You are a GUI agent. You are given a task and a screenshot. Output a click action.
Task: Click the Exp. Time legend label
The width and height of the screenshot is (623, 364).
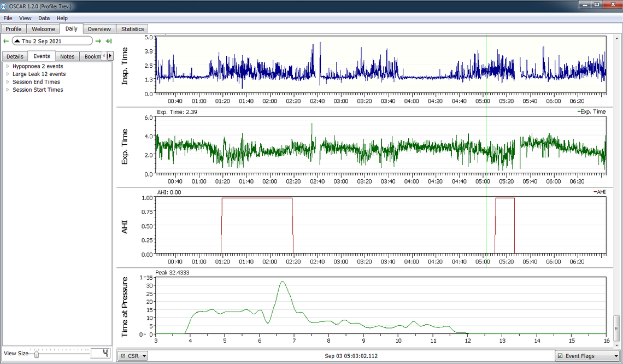[592, 111]
